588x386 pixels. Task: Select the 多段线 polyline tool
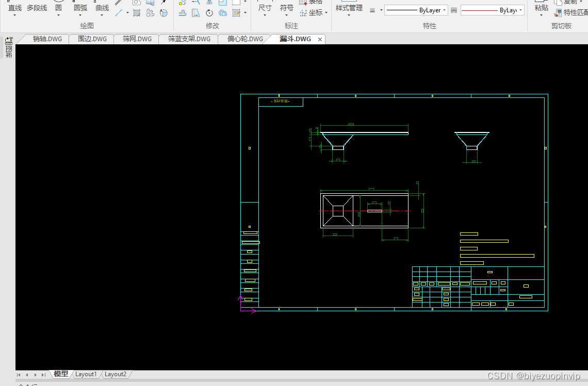pyautogui.click(x=37, y=8)
